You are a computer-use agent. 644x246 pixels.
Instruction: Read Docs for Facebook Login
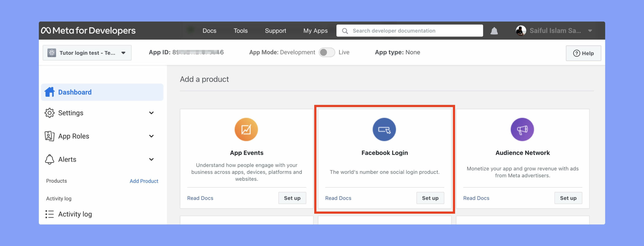click(x=338, y=198)
